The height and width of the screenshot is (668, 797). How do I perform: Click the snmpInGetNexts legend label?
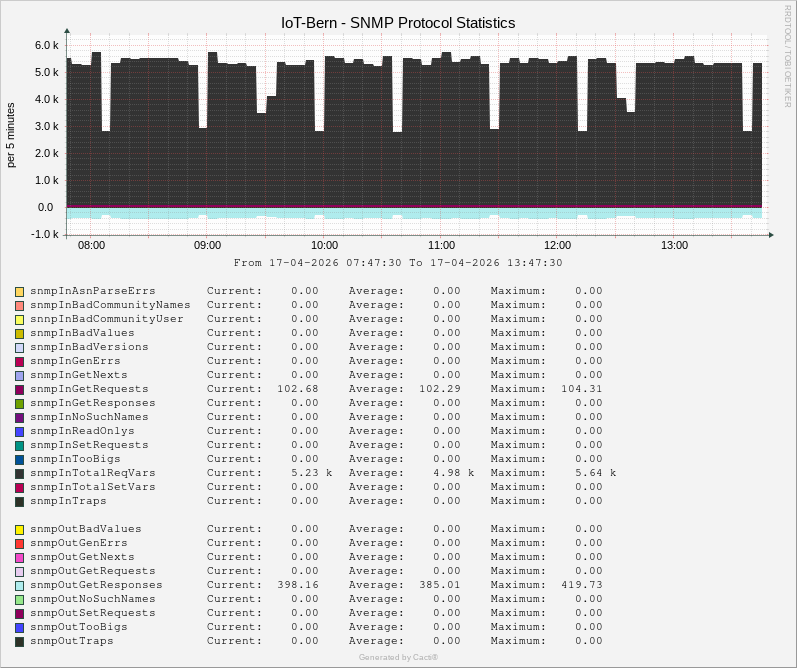tap(75, 375)
